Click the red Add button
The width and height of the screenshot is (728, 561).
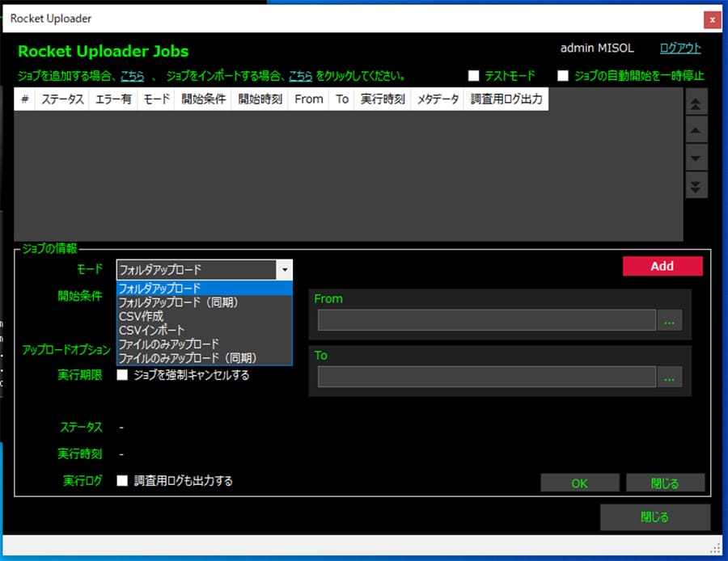coord(662,266)
